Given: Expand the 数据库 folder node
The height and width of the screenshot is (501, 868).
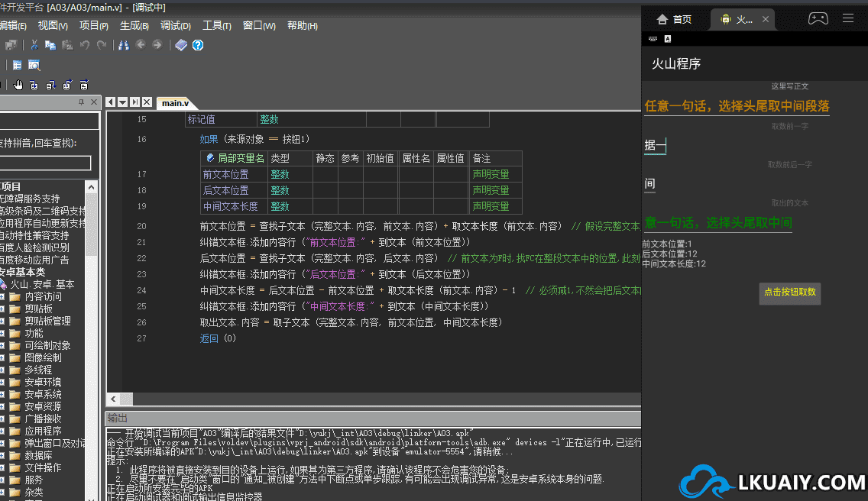Looking at the screenshot, I should point(2,456).
